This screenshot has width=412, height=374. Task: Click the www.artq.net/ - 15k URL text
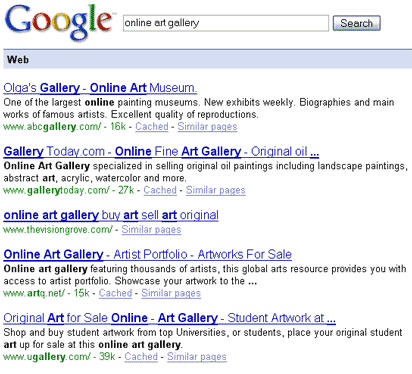click(46, 293)
